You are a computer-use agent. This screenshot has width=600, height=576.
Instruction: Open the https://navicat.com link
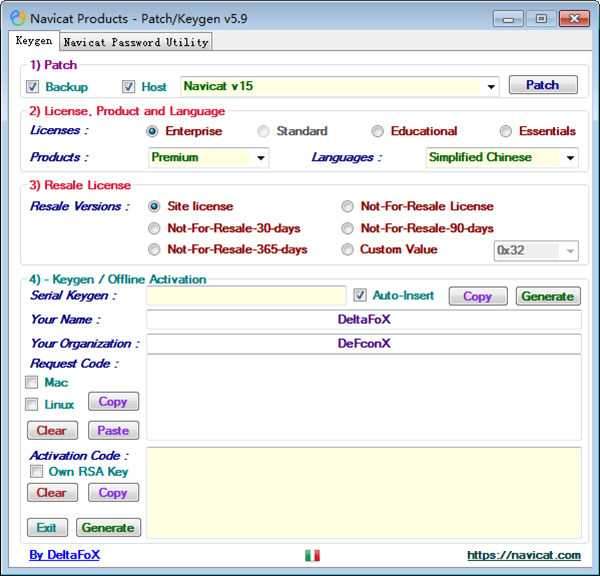pyautogui.click(x=523, y=555)
